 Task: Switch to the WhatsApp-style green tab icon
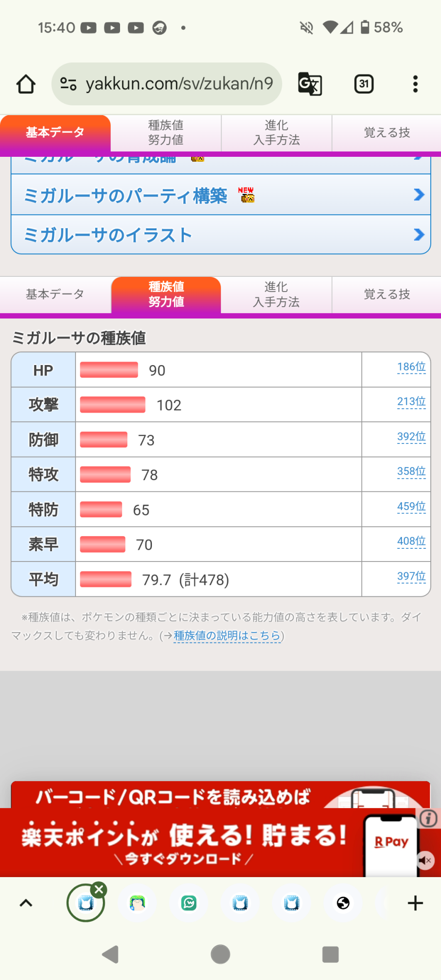(x=189, y=903)
